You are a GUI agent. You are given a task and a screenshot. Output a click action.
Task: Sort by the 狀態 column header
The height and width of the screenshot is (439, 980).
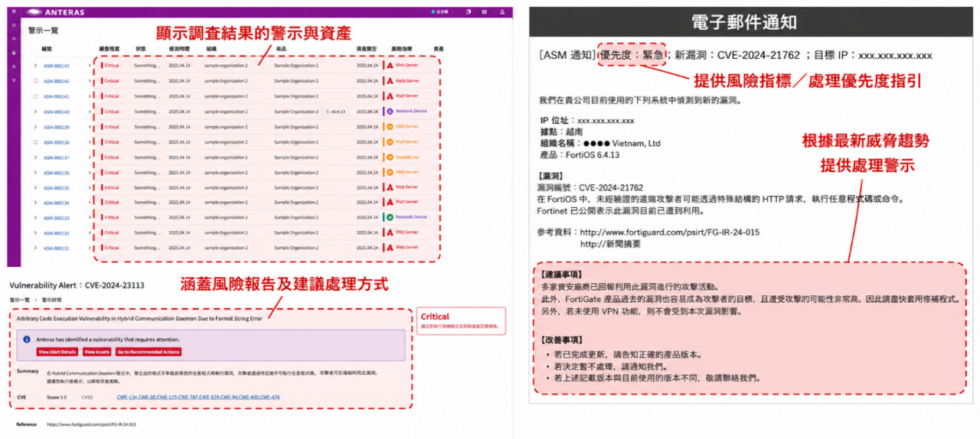pyautogui.click(x=140, y=48)
